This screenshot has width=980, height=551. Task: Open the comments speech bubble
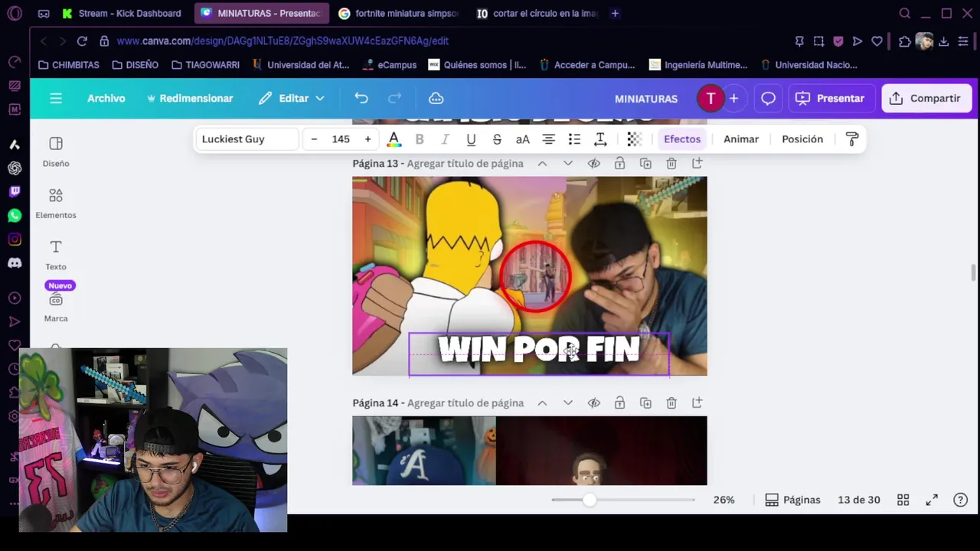768,98
